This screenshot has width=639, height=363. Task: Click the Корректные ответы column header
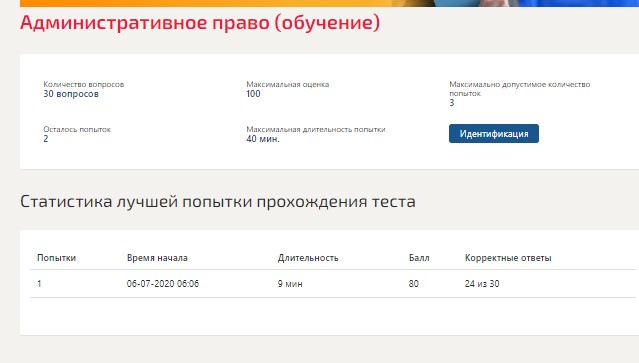point(508,258)
